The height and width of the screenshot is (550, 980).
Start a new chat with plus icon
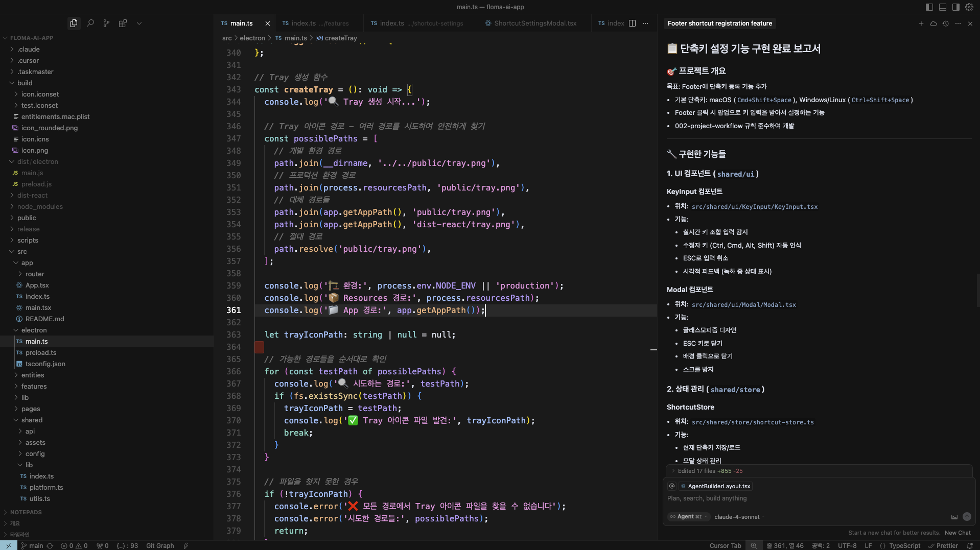pos(921,23)
